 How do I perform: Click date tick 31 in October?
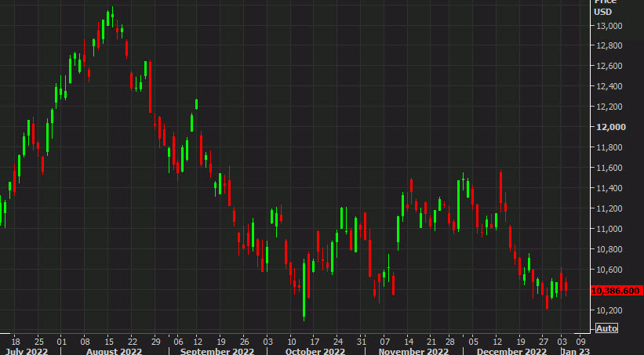pyautogui.click(x=361, y=342)
